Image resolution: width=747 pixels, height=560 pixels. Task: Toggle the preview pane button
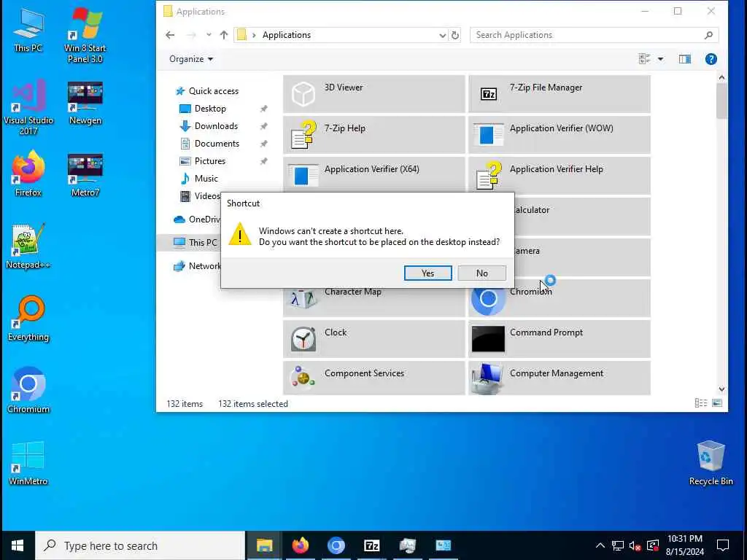tap(684, 59)
